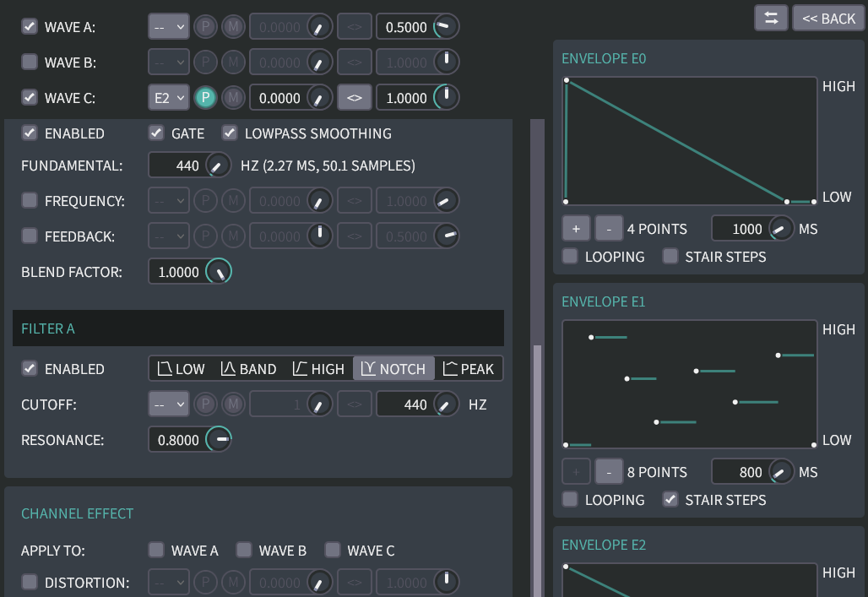Screen dimensions: 868x597
Task: Select the NOTCH filter mode
Action: pos(393,369)
